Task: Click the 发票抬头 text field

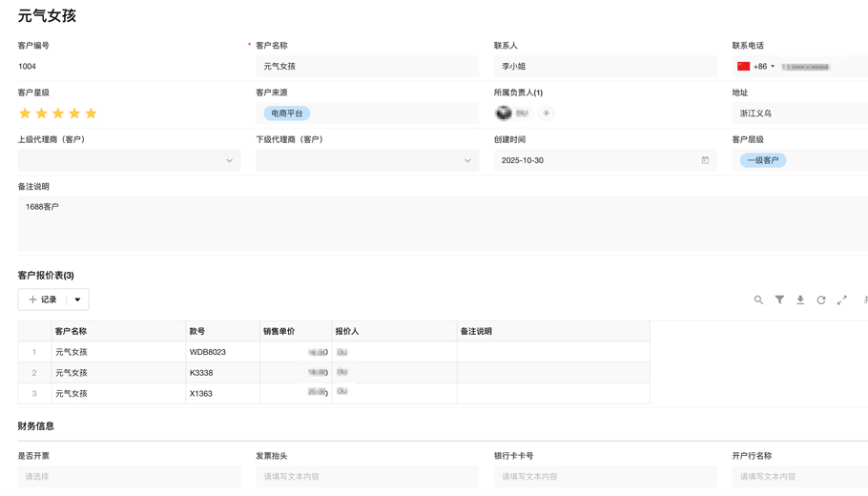Action: [367, 476]
